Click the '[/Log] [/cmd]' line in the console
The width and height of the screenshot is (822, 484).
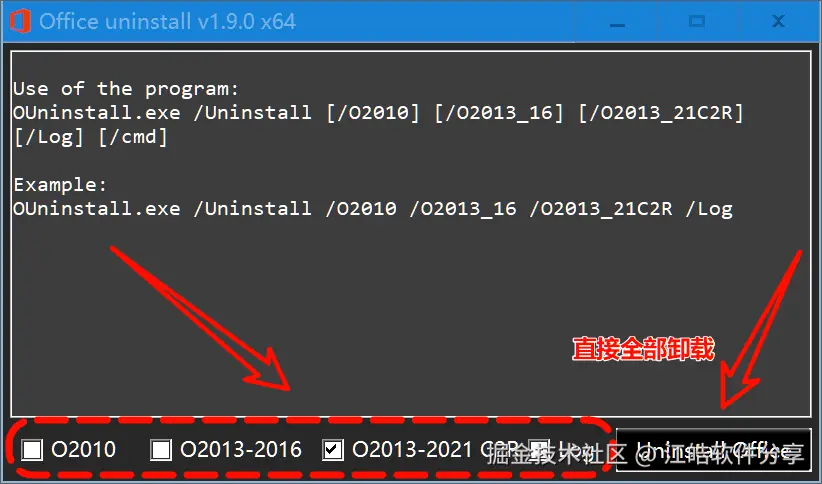click(90, 137)
